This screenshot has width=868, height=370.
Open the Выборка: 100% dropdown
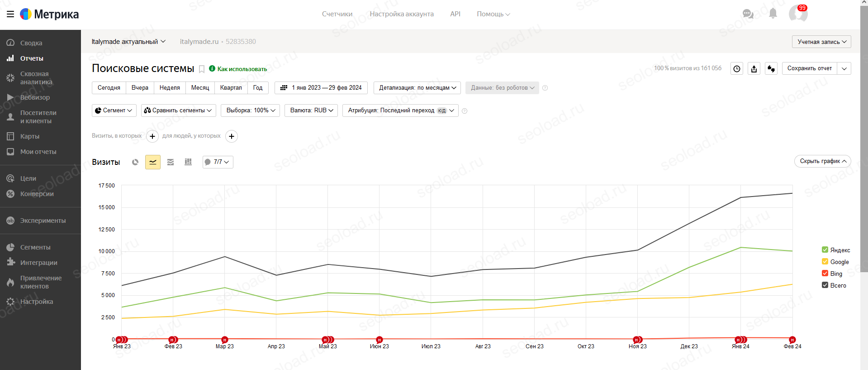click(250, 111)
